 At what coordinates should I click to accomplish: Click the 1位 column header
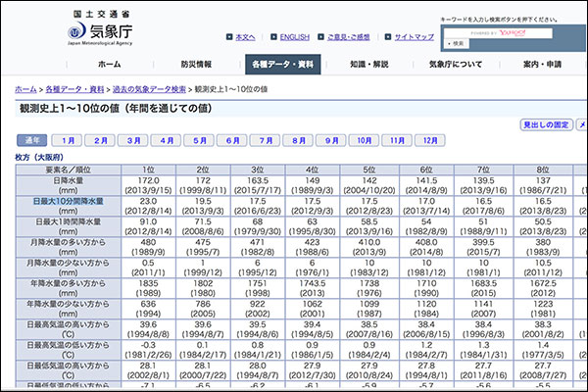[148, 170]
